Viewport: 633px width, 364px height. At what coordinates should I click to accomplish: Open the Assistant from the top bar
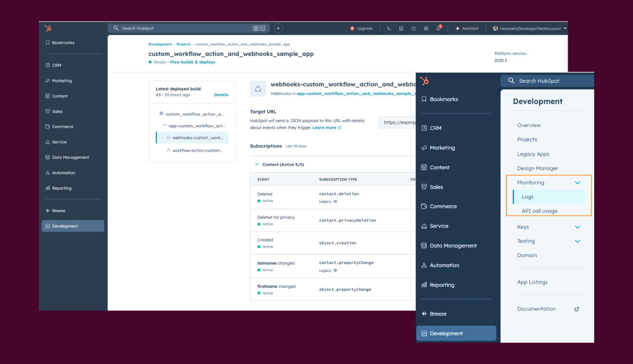pyautogui.click(x=467, y=29)
